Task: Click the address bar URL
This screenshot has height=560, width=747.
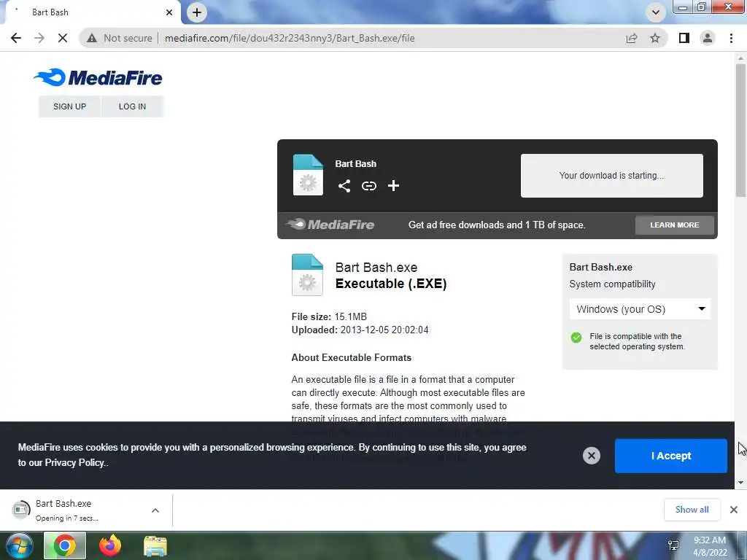Action: [290, 38]
